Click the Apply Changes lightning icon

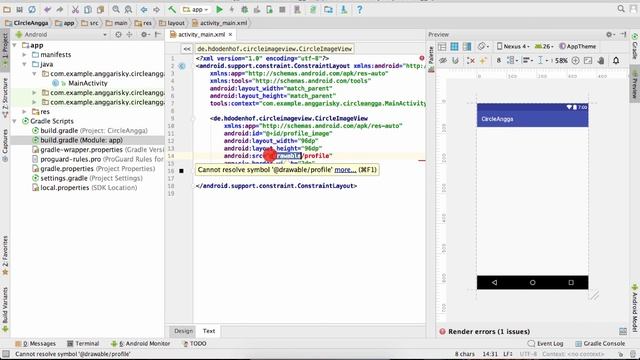tap(232, 9)
